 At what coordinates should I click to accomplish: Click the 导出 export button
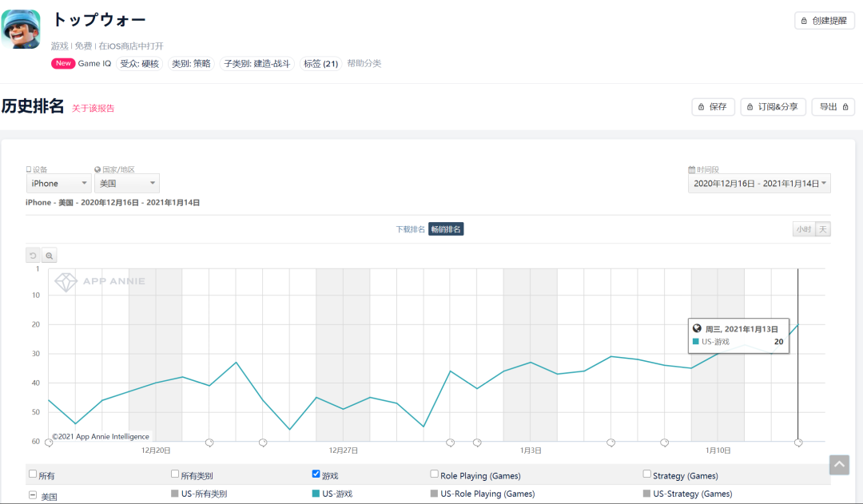point(833,107)
